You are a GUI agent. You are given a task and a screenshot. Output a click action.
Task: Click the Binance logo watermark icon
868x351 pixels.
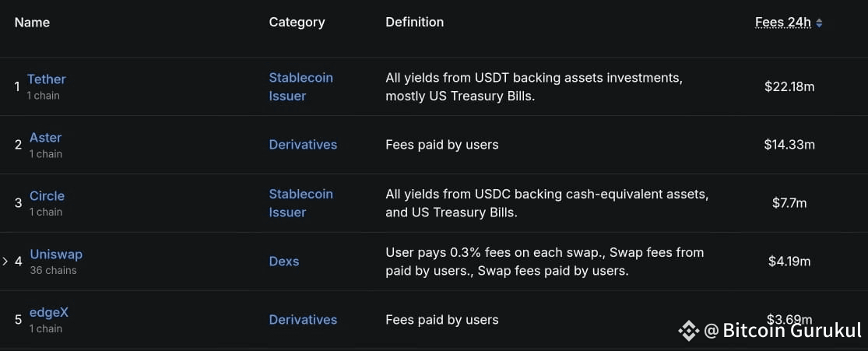688,331
